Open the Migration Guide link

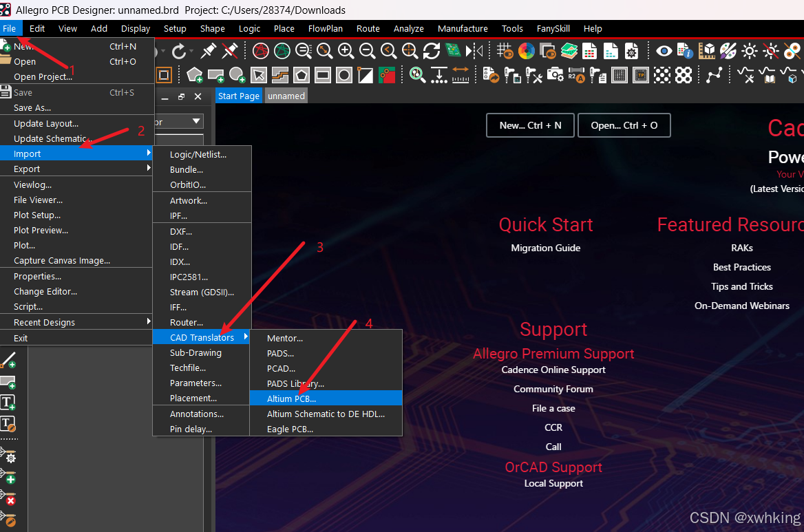point(546,248)
